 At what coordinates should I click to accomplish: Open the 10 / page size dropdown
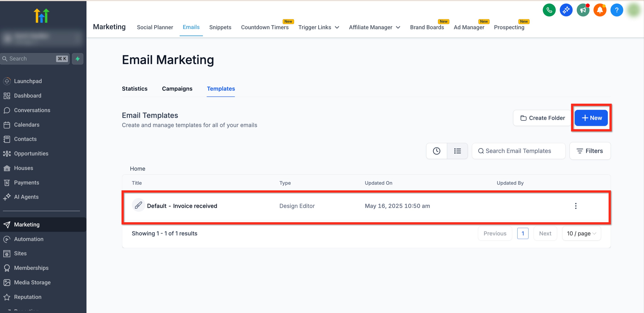(581, 233)
